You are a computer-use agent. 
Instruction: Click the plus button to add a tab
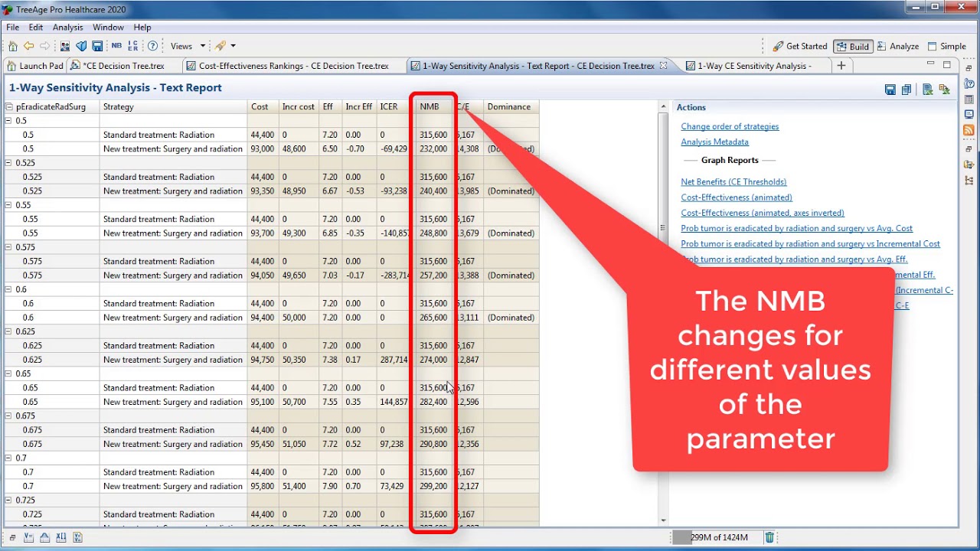(x=841, y=66)
